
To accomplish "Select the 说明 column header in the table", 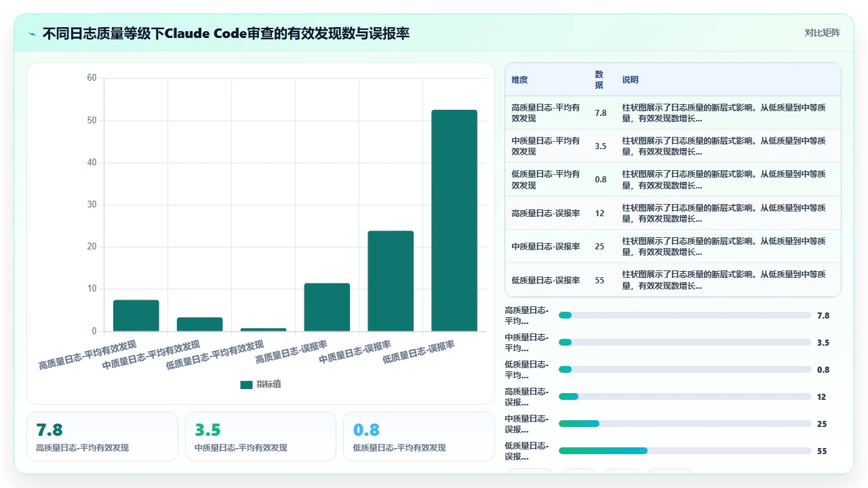I will (630, 80).
